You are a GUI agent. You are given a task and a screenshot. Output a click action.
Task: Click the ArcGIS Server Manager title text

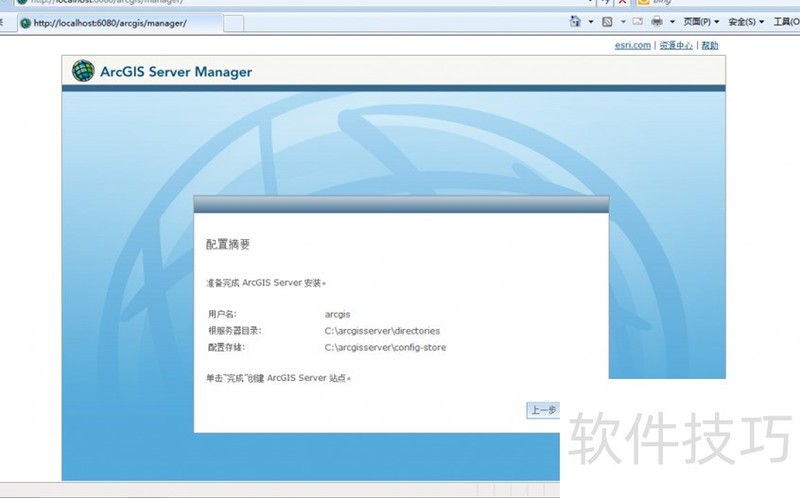click(x=176, y=72)
